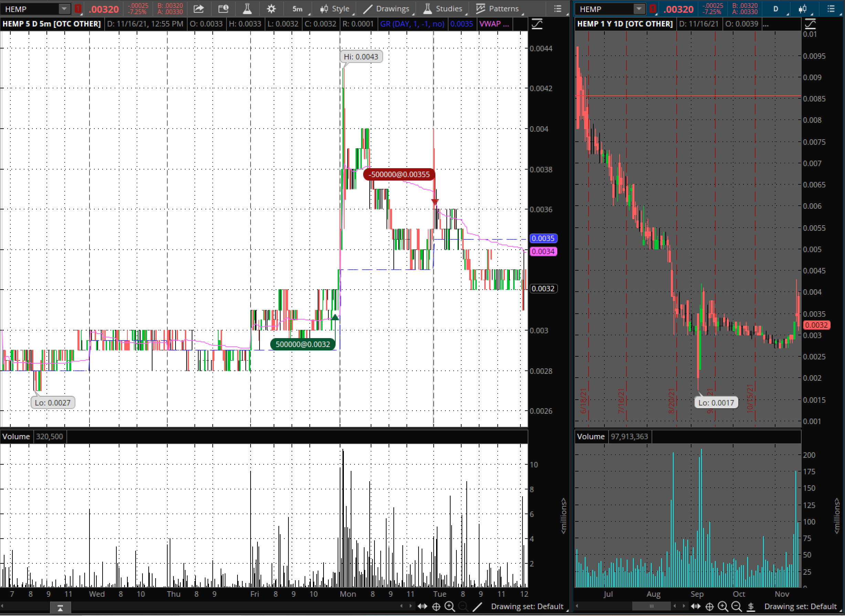845x616 pixels.
Task: Open chart settings gear icon
Action: point(271,9)
